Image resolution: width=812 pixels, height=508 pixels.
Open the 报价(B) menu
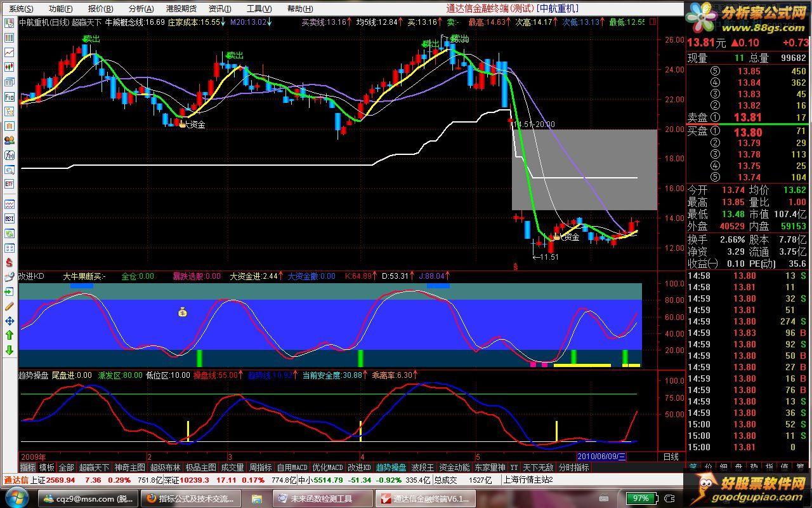pos(100,9)
